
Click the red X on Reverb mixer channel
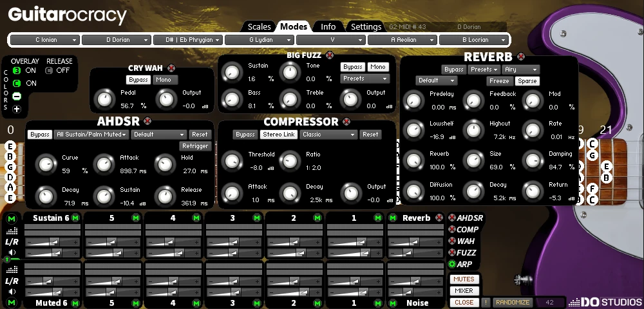point(439,218)
